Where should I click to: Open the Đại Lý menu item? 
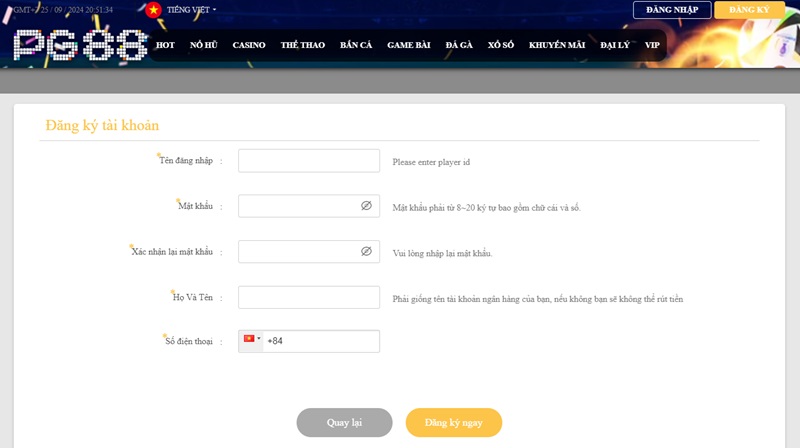point(615,45)
